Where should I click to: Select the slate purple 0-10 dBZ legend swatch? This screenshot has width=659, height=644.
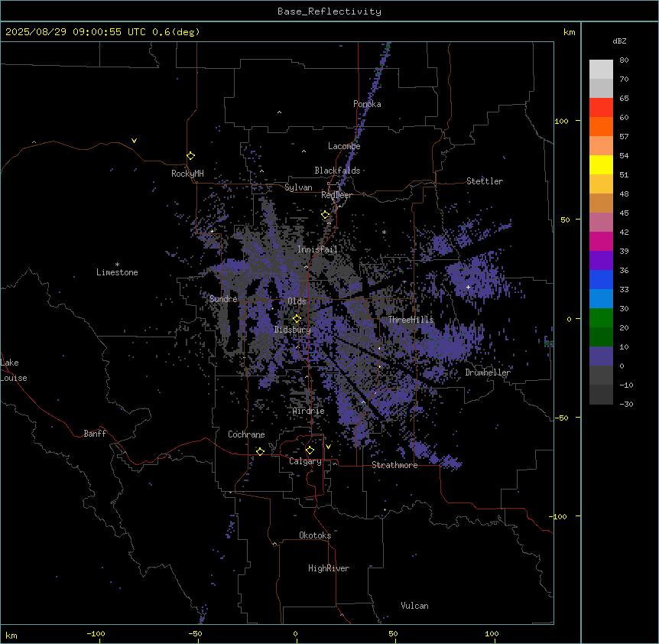tap(601, 356)
